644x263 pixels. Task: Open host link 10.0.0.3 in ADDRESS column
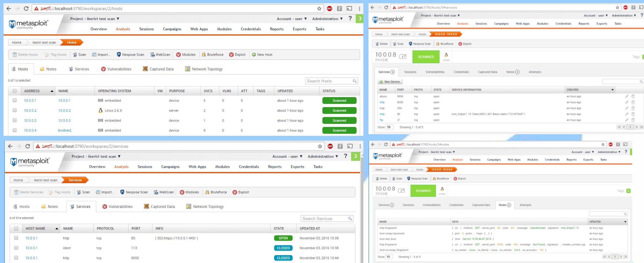point(30,120)
